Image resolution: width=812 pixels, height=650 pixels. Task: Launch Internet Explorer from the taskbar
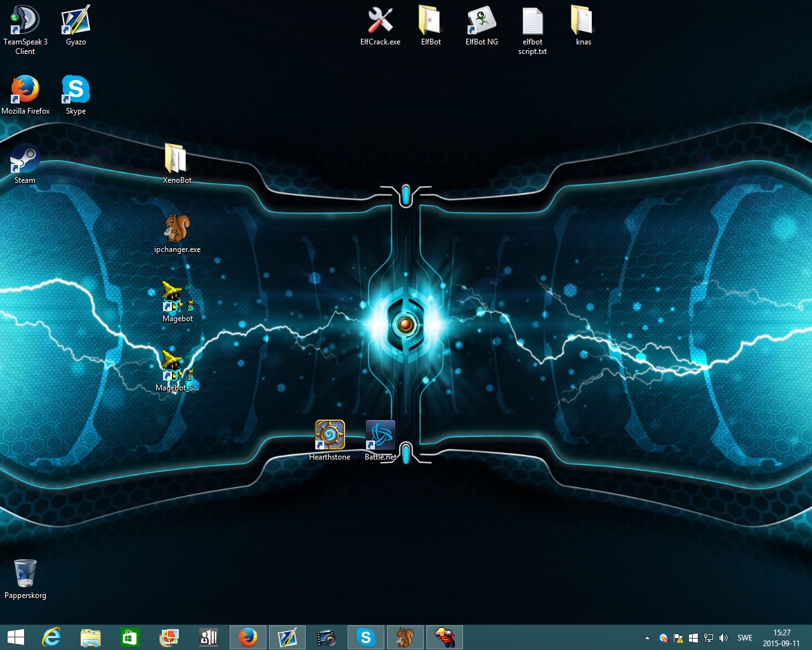click(51, 637)
